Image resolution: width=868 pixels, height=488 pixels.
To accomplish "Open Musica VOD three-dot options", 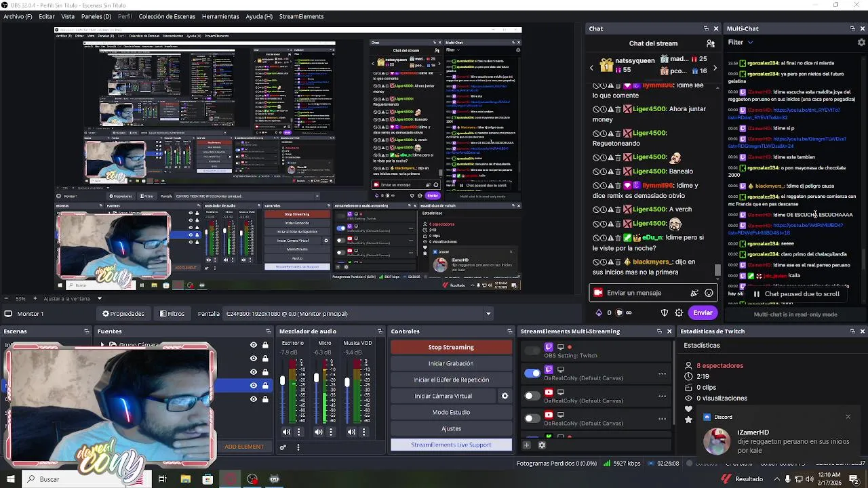I will [364, 432].
